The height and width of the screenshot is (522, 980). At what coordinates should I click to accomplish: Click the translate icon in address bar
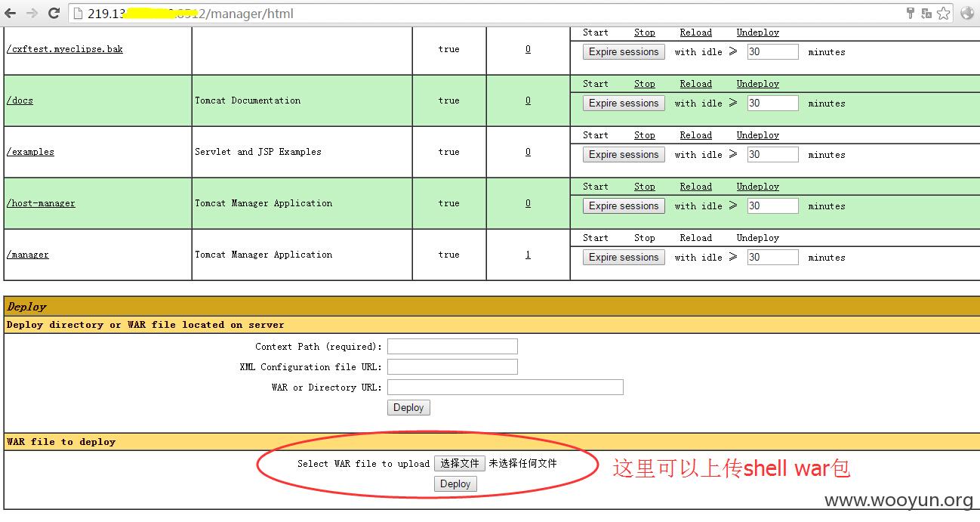926,13
